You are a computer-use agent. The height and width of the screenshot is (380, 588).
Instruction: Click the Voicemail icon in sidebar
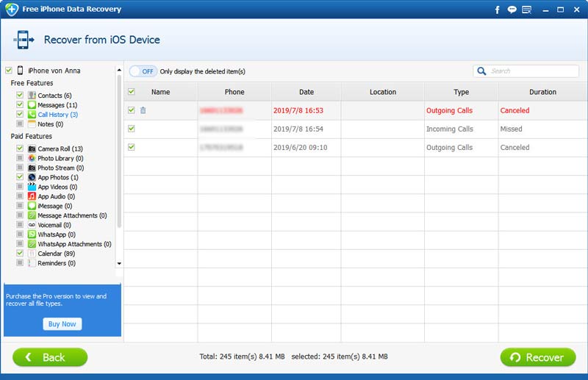tap(32, 225)
